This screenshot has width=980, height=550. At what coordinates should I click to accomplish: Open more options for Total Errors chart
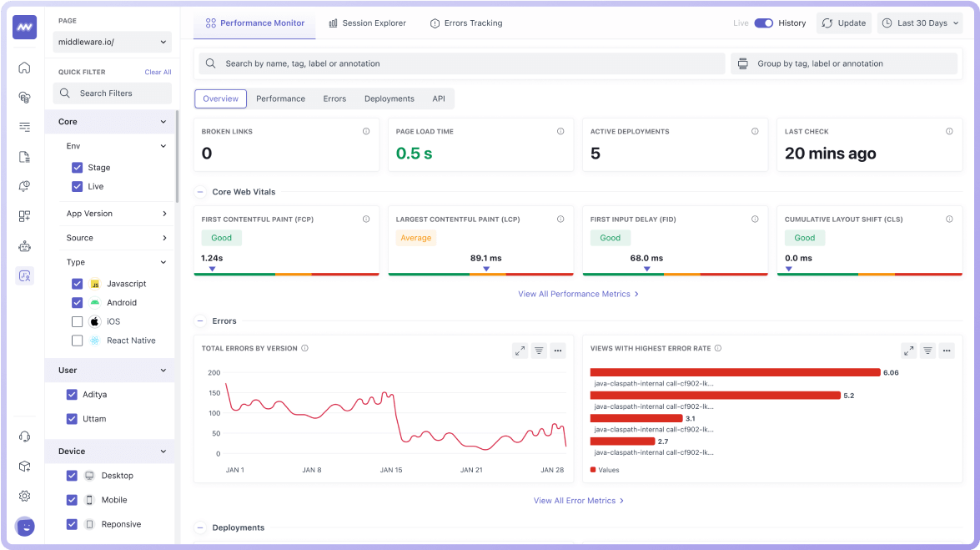coord(558,351)
